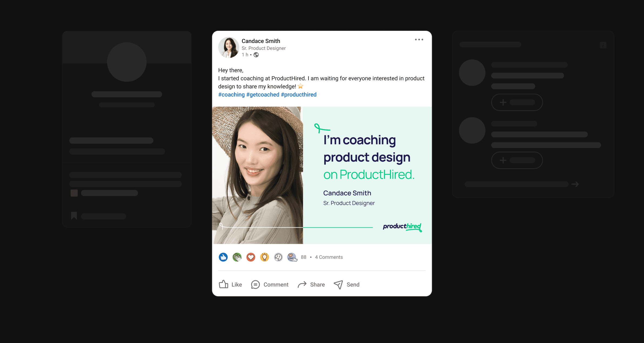The width and height of the screenshot is (644, 343).
Task: Open the #coaching hashtag link
Action: click(231, 95)
